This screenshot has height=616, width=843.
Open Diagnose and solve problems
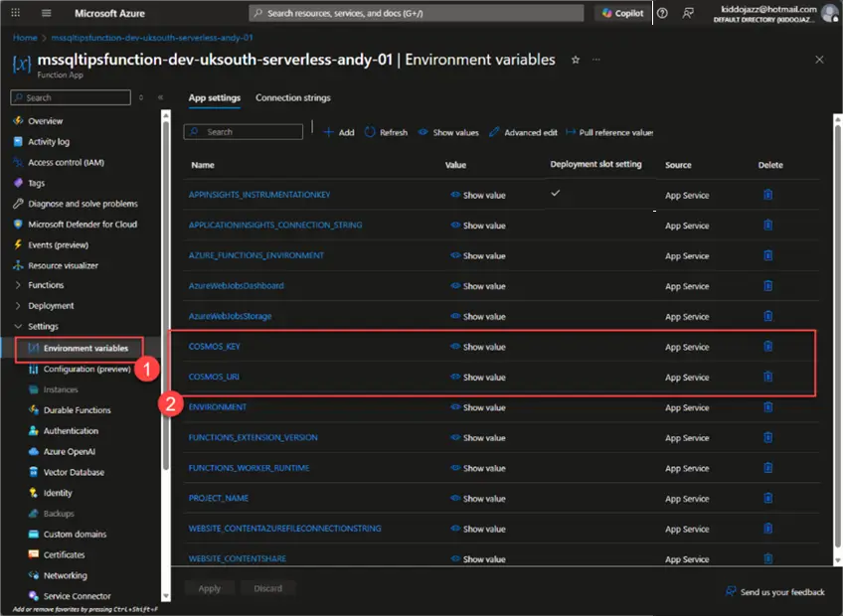(83, 204)
